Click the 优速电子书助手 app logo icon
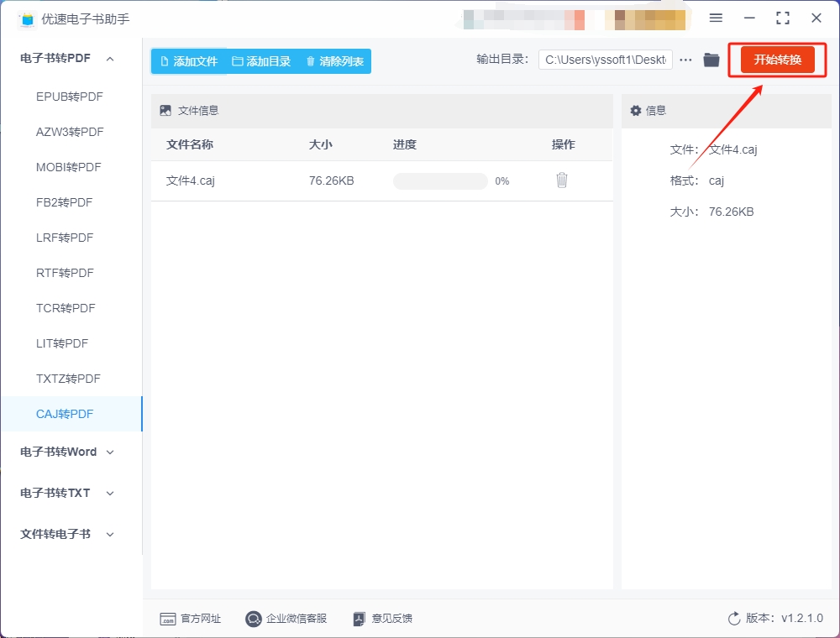840x638 pixels. (27, 19)
